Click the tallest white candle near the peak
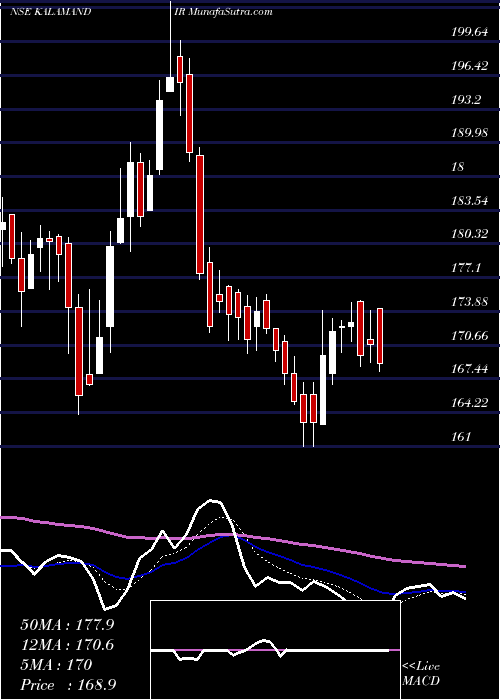This screenshot has width=500, height=700. point(159,135)
